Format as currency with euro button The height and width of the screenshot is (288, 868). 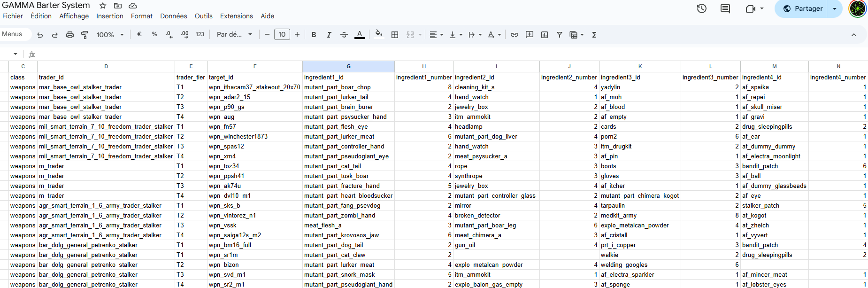click(139, 34)
